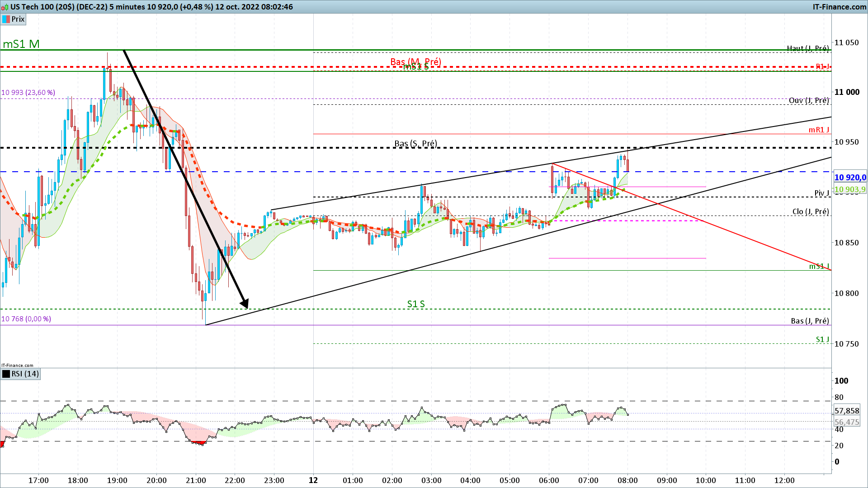Click the Piv J pivot label
Image resolution: width=868 pixels, height=488 pixels.
tap(822, 193)
